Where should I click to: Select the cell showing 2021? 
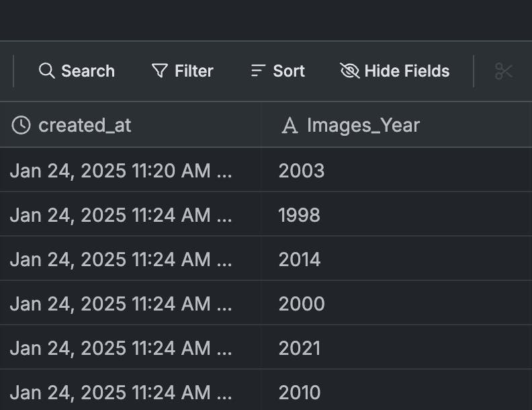300,348
